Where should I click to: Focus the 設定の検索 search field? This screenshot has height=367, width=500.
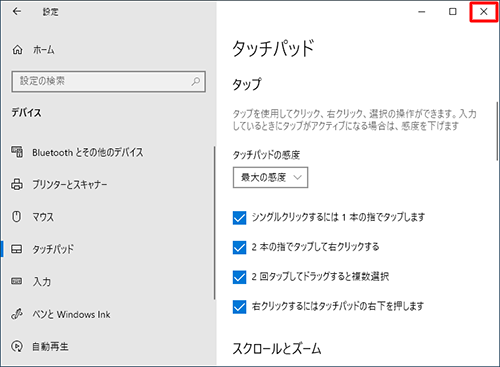coord(108,81)
